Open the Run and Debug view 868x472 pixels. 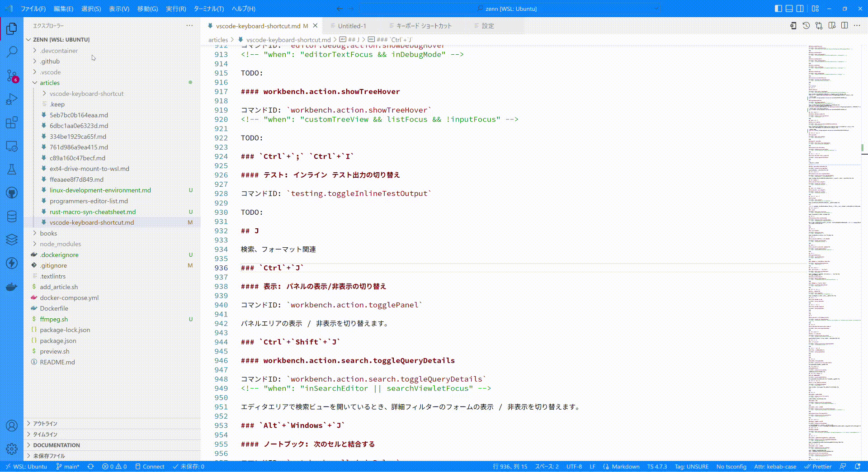pos(12,99)
